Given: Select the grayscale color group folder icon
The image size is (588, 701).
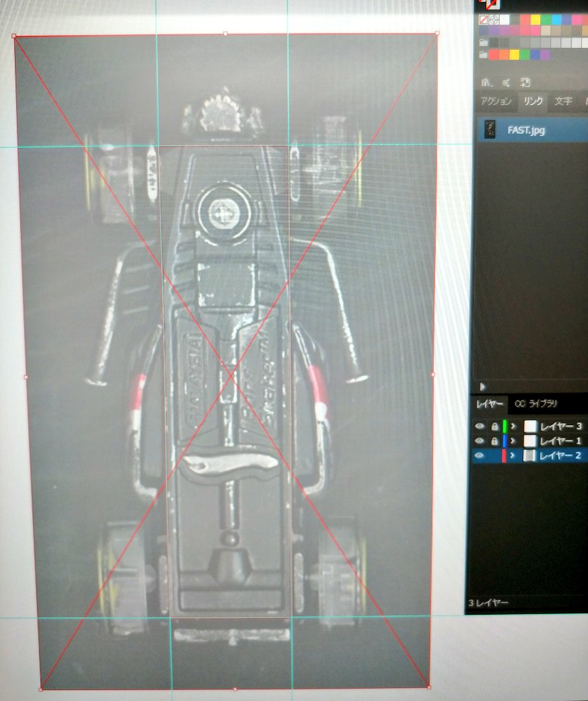Looking at the screenshot, I should coord(483,42).
